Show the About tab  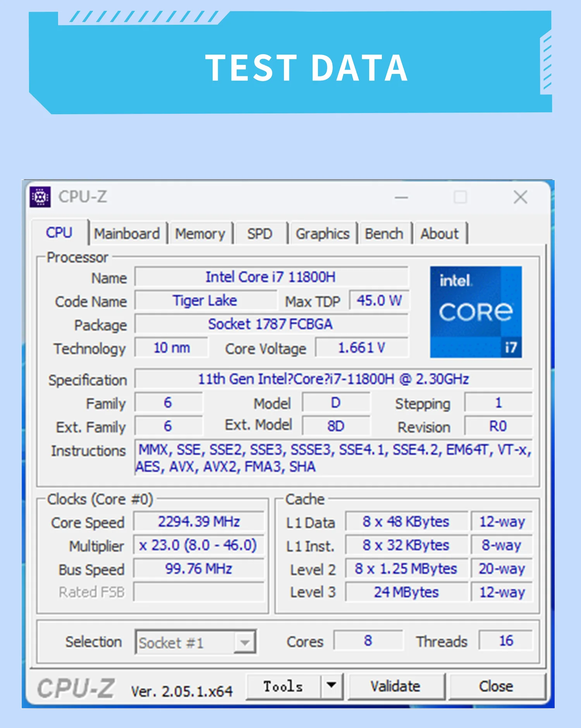tap(439, 234)
